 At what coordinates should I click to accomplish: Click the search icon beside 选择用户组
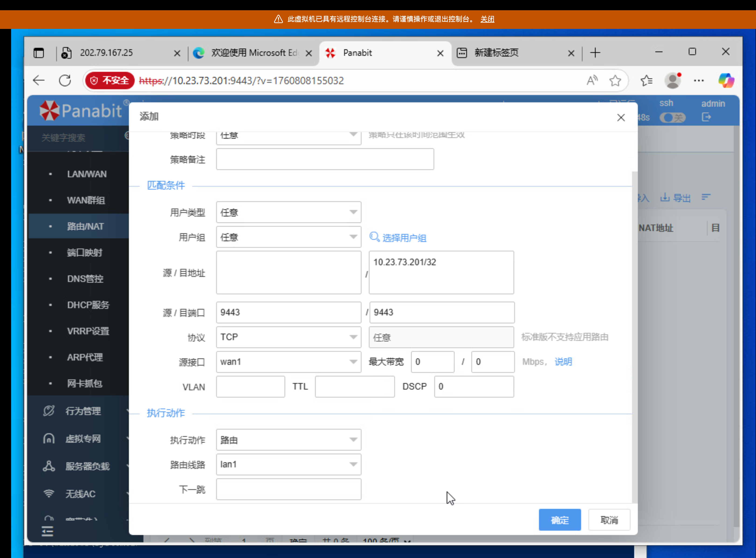[374, 237]
